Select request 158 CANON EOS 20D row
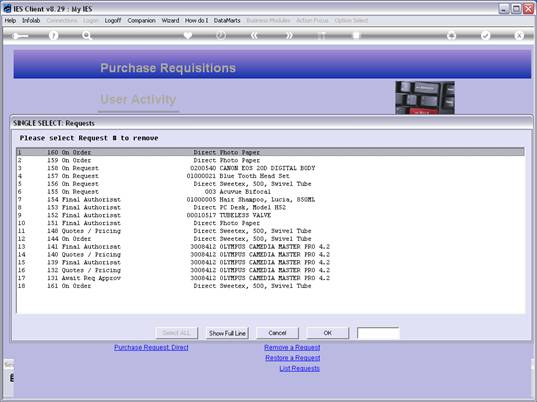Screen dimensions: 537x402 [x=270, y=168]
